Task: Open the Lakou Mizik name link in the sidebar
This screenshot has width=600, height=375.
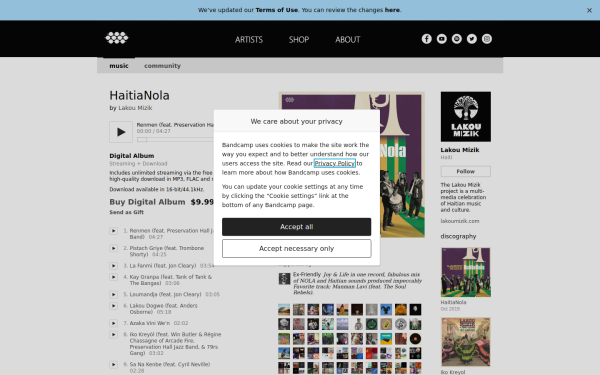Action: (460, 150)
